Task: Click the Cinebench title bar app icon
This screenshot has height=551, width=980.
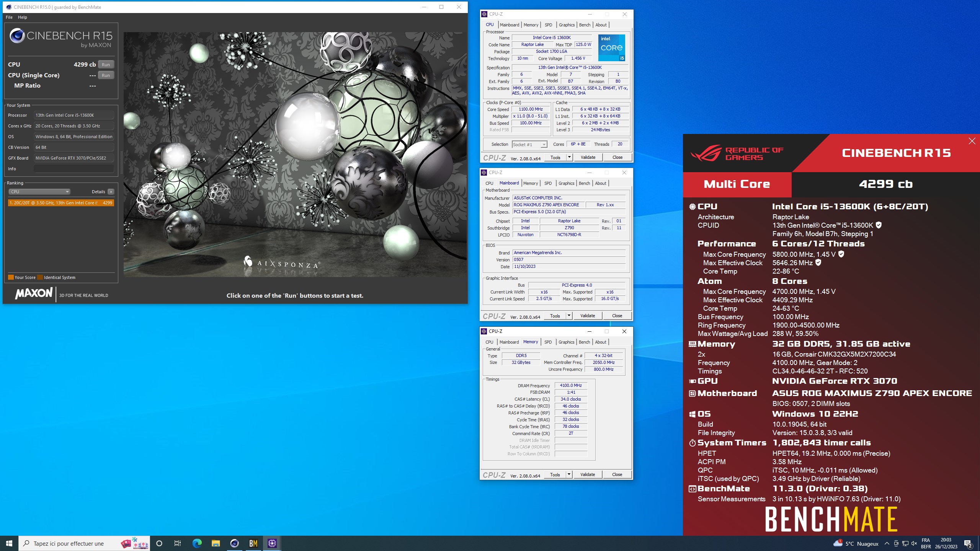Action: (x=8, y=7)
